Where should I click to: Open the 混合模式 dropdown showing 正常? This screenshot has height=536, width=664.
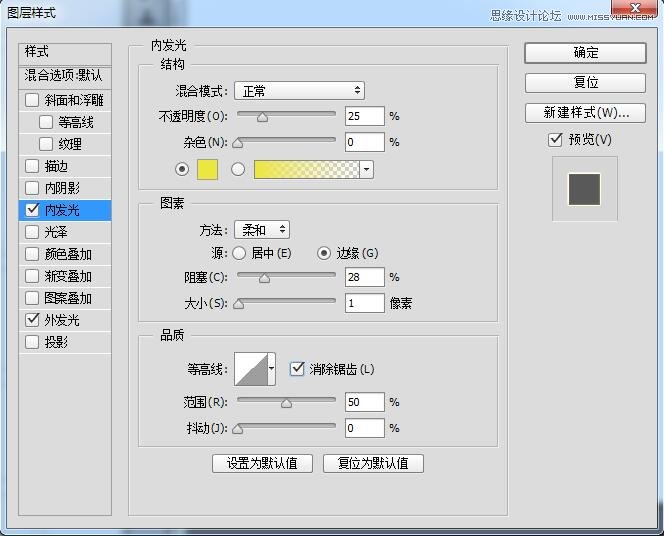[299, 91]
